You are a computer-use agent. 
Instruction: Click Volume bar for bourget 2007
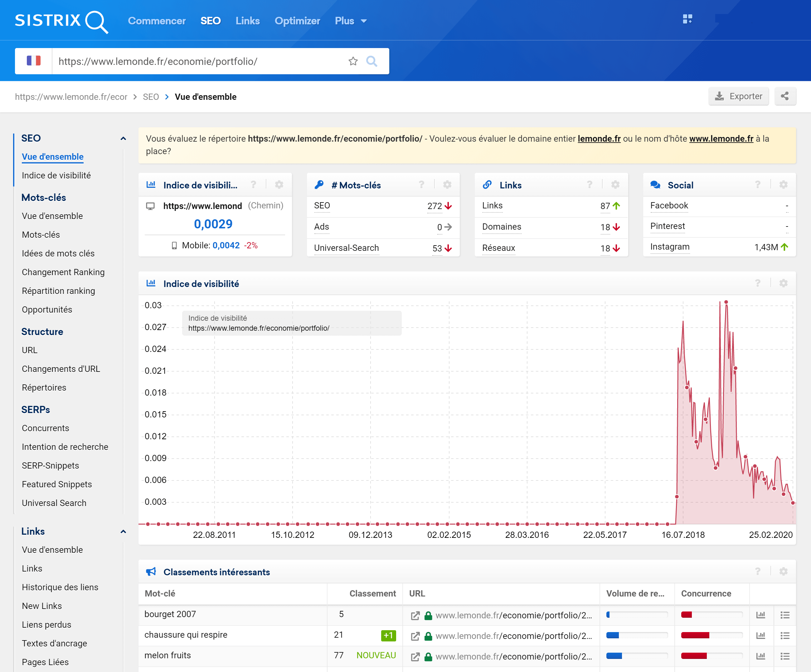637,615
